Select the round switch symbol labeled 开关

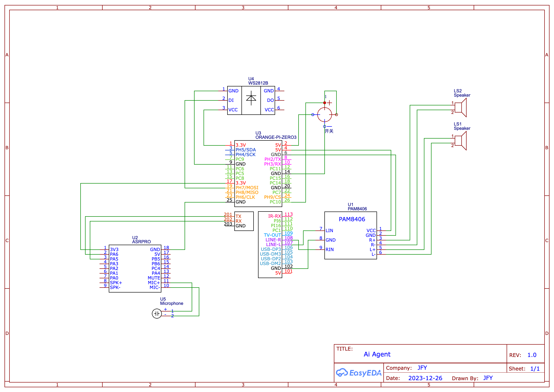pyautogui.click(x=325, y=115)
